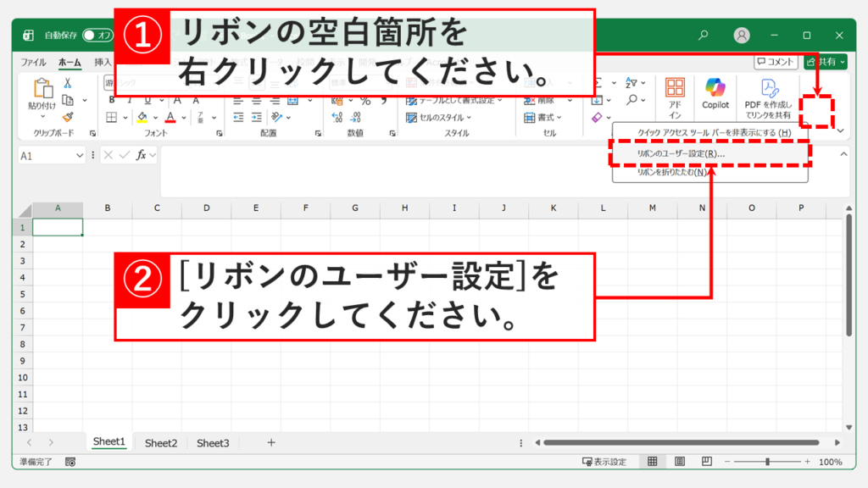Screen dimensions: 868x488
Task: Apply red font color A
Action: 170,117
